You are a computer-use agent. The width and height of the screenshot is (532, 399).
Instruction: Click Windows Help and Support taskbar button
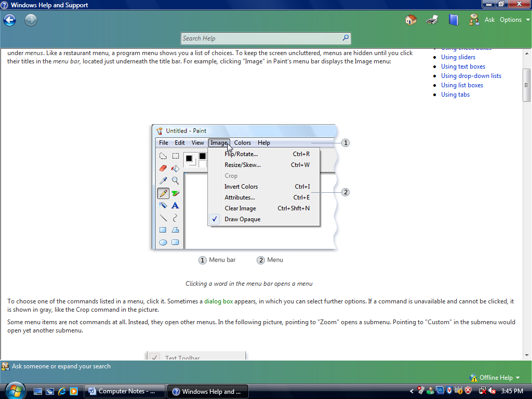click(x=208, y=392)
